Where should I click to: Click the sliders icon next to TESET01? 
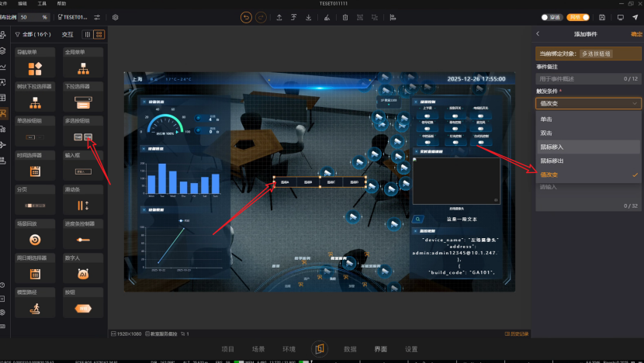[97, 17]
